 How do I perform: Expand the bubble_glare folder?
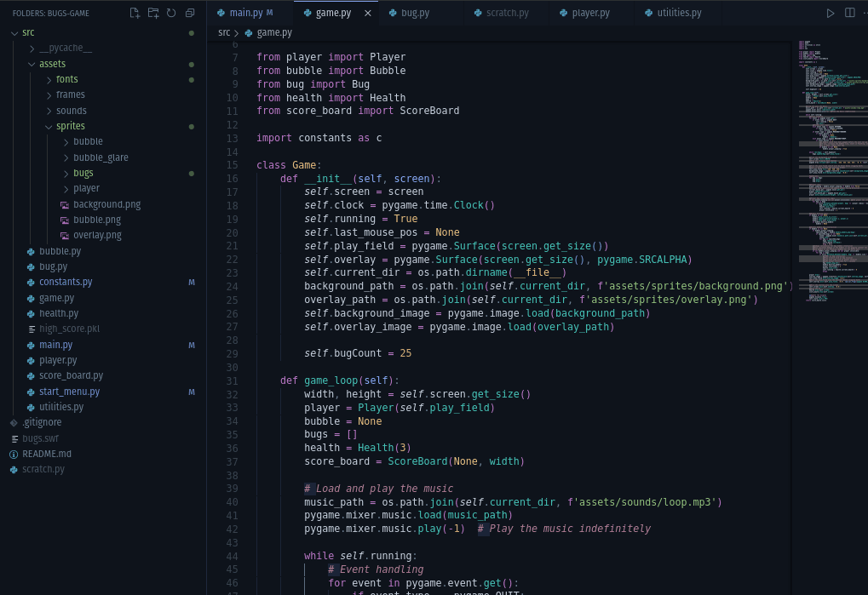(101, 157)
